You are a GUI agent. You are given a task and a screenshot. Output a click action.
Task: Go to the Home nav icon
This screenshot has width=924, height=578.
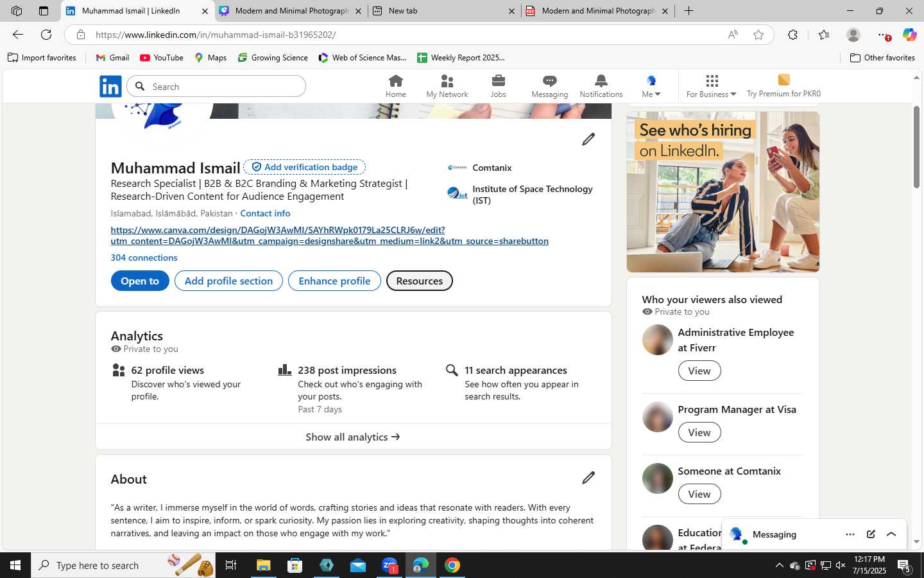pos(395,86)
